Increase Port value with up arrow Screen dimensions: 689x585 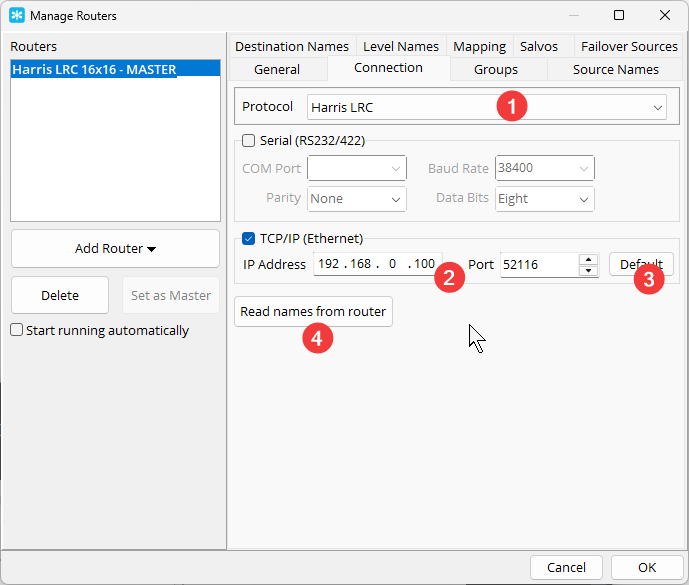click(x=588, y=259)
